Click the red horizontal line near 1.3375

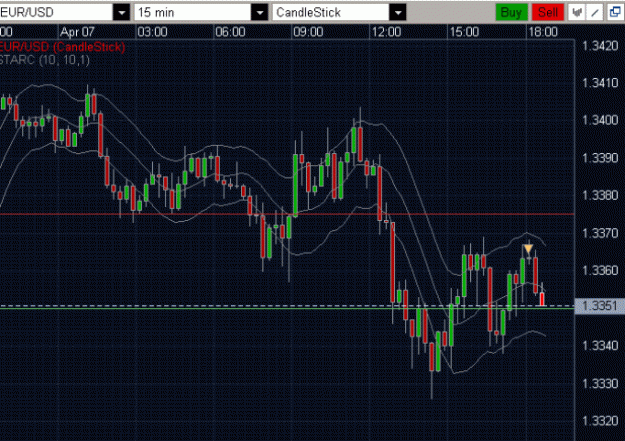[287, 215]
